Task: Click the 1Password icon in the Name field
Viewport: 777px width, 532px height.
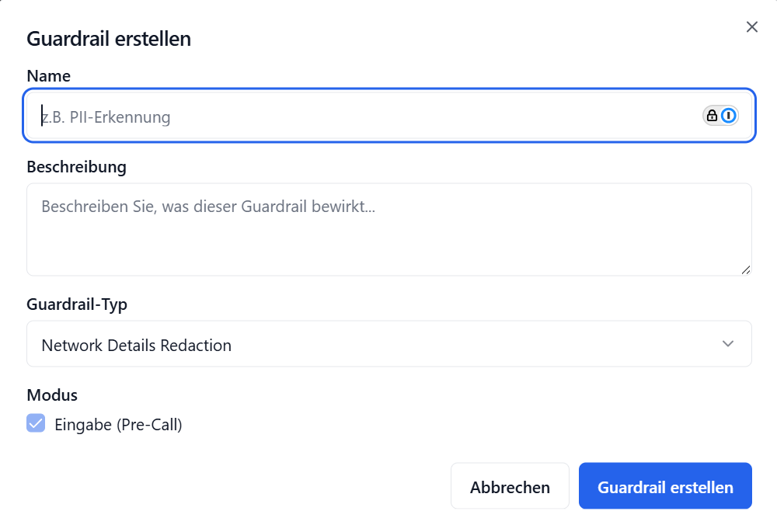Action: tap(729, 115)
